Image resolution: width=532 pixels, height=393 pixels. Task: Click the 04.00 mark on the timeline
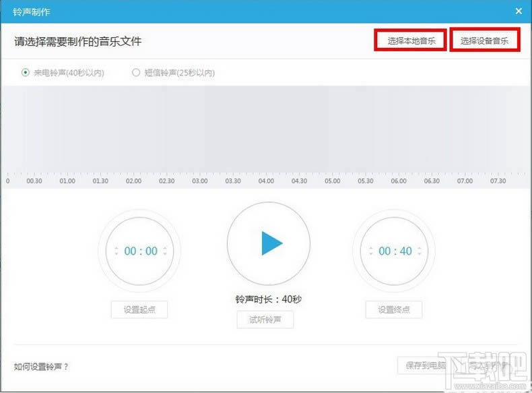[x=266, y=181]
